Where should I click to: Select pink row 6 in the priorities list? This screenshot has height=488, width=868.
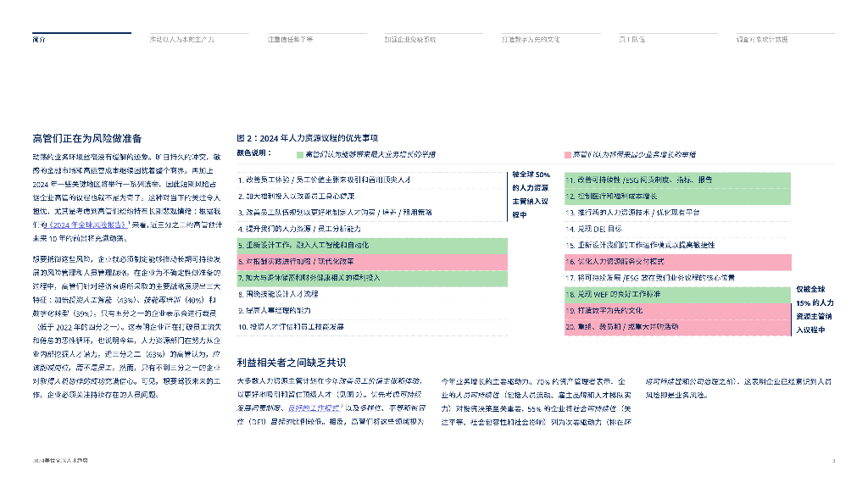372,262
